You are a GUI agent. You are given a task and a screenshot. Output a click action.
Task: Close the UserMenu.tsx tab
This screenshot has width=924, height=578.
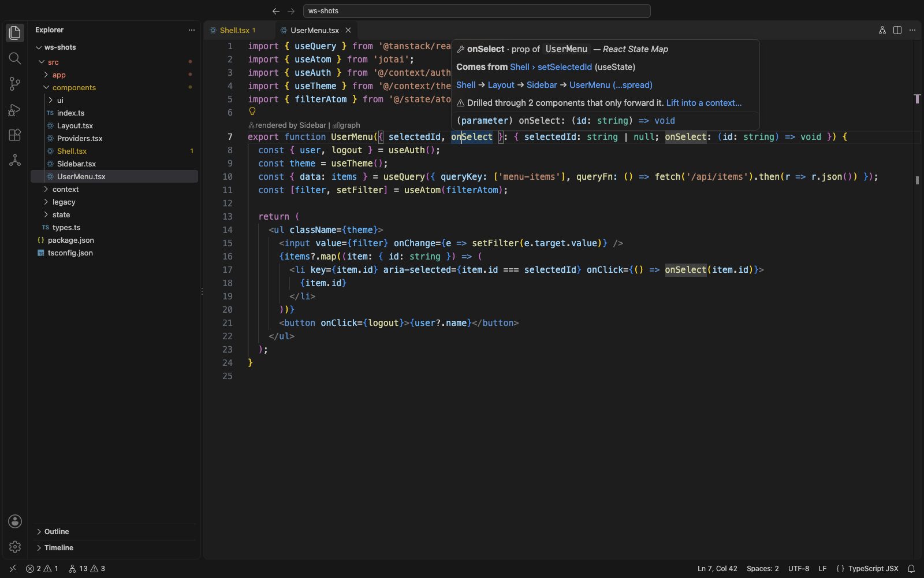click(348, 30)
